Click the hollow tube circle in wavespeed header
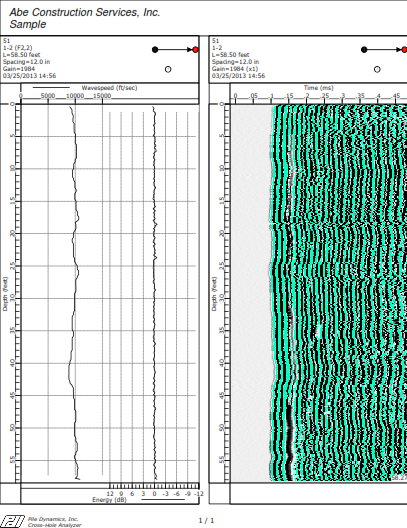407x528 pixels. coord(168,69)
